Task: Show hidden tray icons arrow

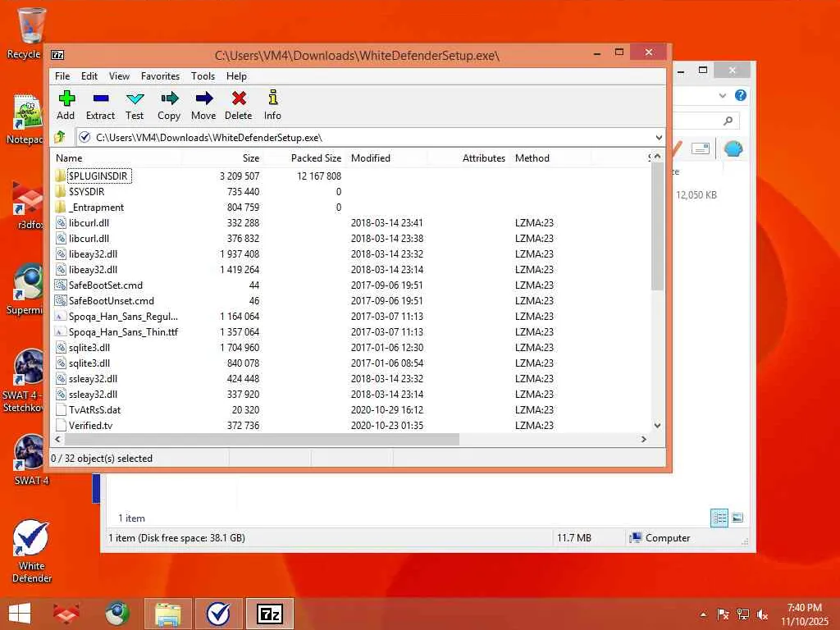Action: click(703, 614)
